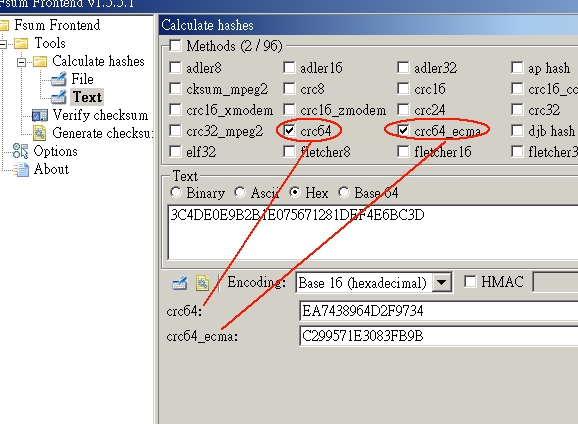Enable the crc16_zmodem checkbox

(289, 110)
